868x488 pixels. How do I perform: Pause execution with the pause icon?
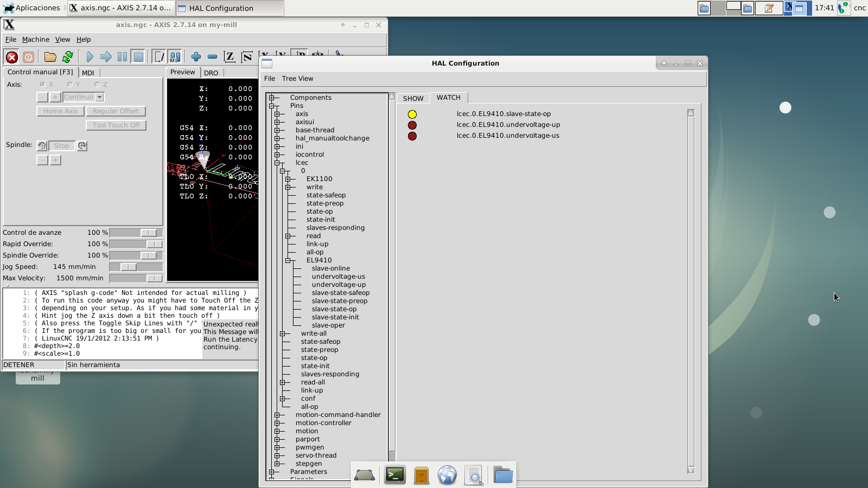123,57
